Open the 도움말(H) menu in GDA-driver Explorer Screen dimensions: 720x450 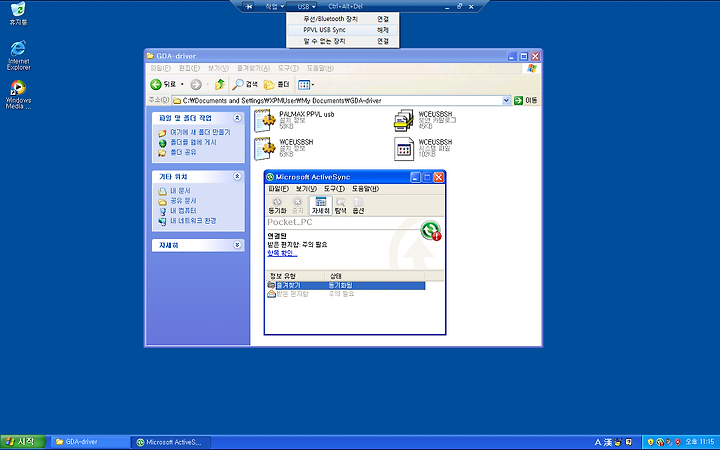coord(320,68)
